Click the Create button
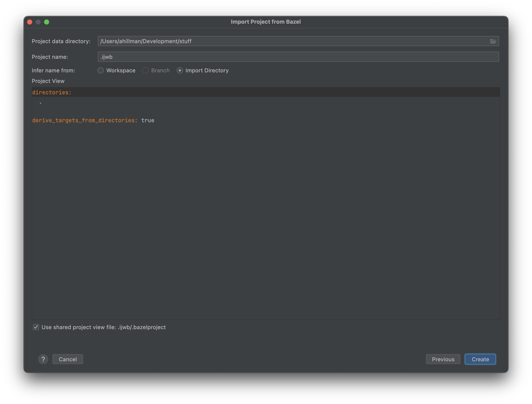 click(x=480, y=359)
